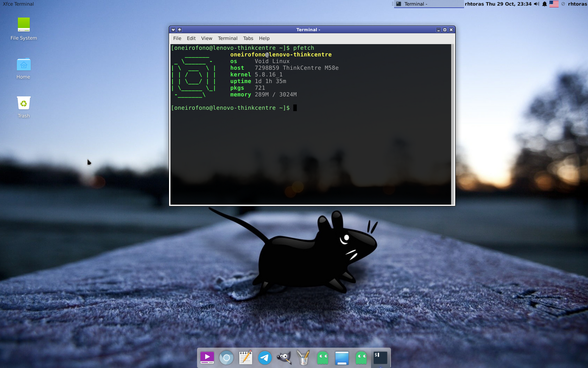Minimize the Terminal window
The width and height of the screenshot is (588, 368).
pos(438,30)
